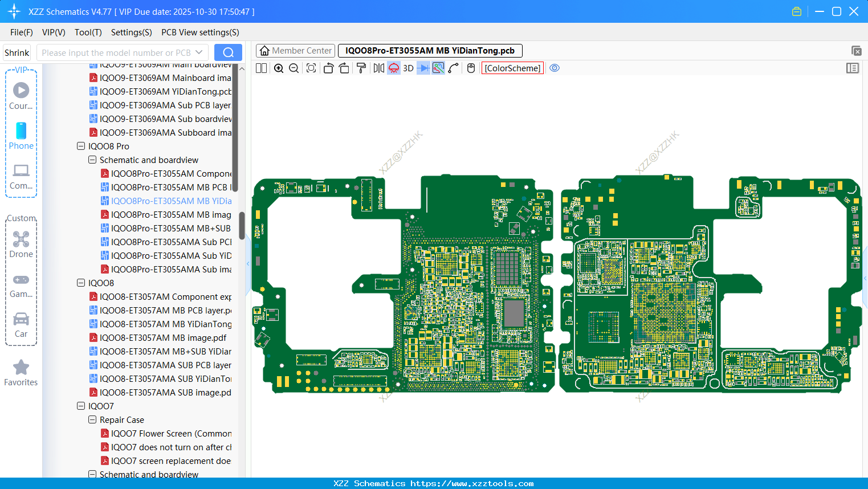
Task: Collapse the IQOO7 Repair Case folder
Action: 92,420
